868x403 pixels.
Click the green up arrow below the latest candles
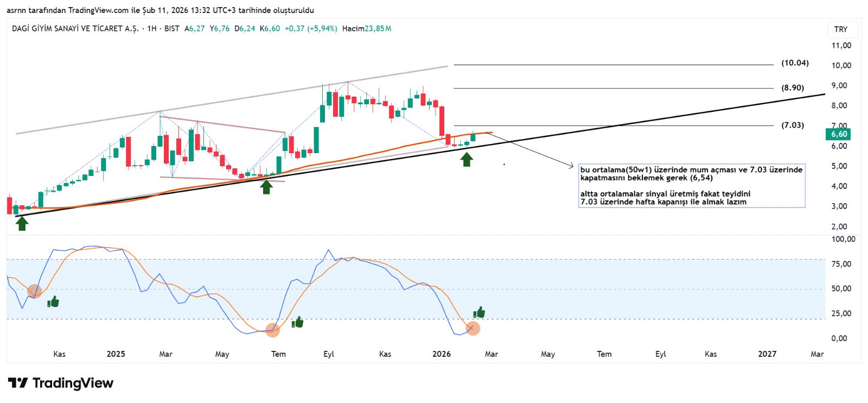(x=467, y=159)
